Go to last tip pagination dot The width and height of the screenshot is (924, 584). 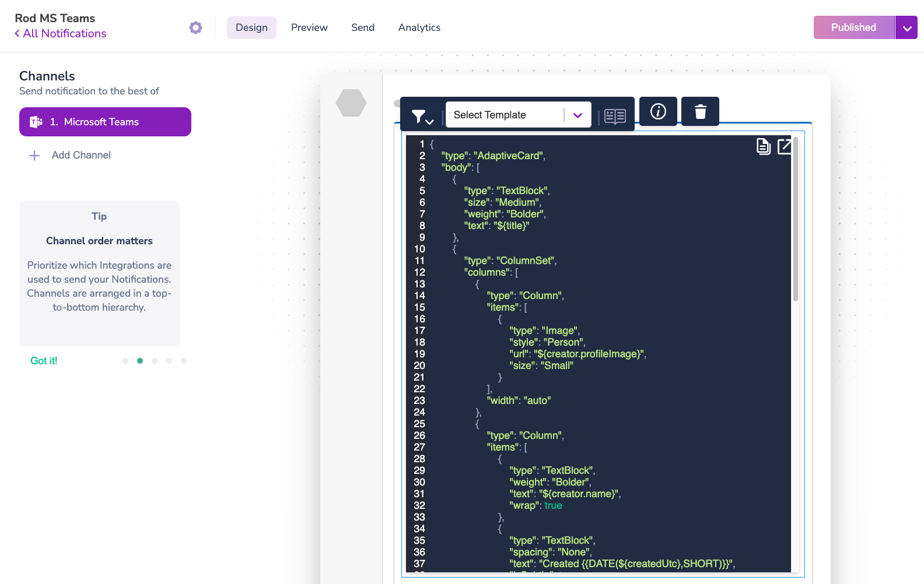click(184, 361)
